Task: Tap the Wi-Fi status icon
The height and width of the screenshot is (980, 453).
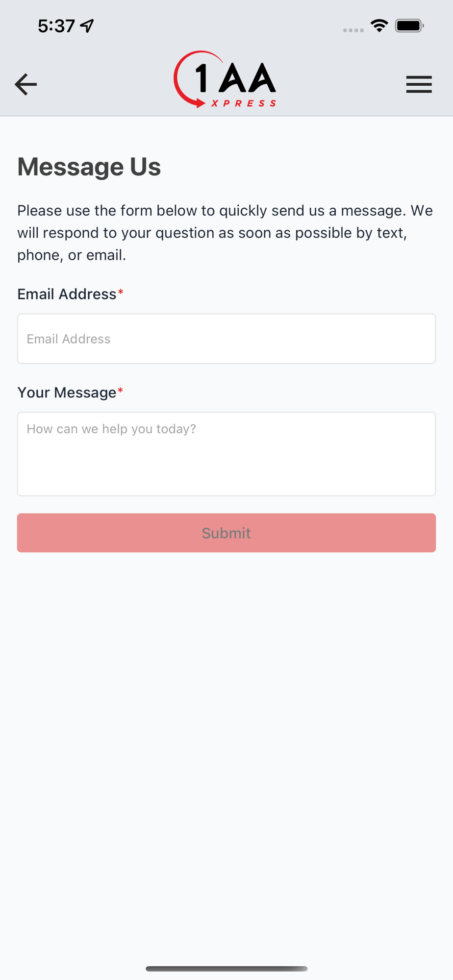Action: 379,25
